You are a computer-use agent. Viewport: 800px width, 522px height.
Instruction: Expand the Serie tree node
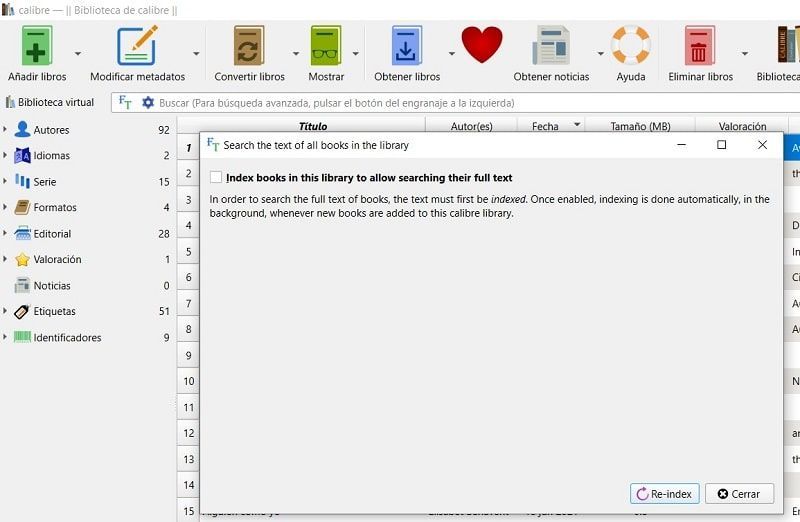(x=5, y=181)
